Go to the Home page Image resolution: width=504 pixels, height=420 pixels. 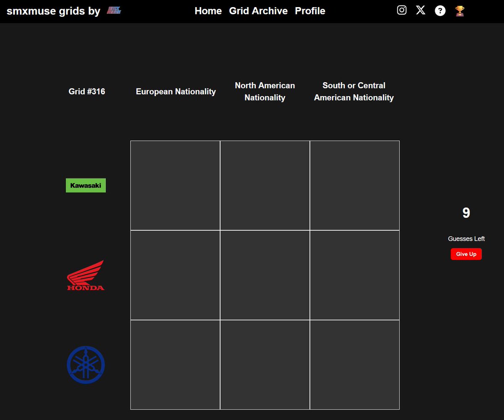(208, 11)
